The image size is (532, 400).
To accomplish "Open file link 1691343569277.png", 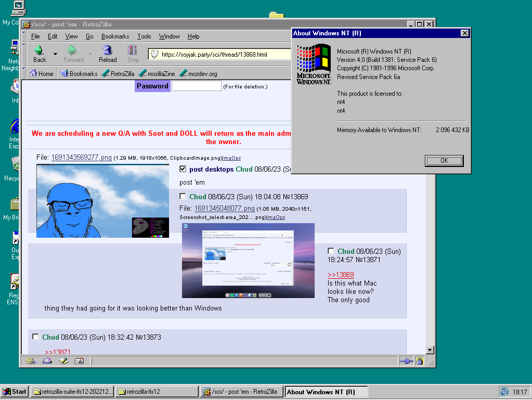I will 82,158.
